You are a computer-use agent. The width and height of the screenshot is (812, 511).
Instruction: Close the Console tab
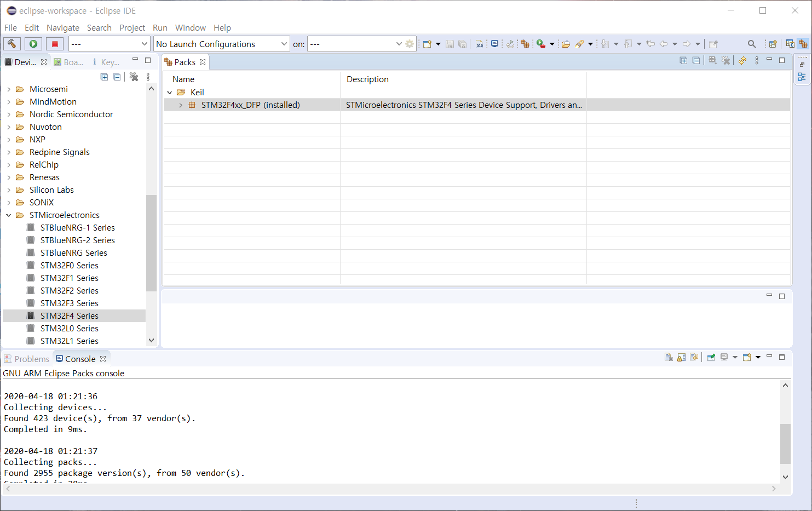point(103,359)
